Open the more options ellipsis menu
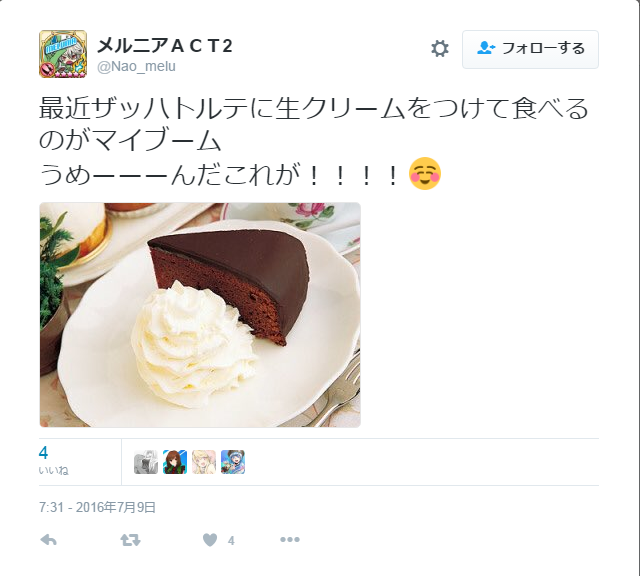The width and height of the screenshot is (640, 576). click(290, 540)
